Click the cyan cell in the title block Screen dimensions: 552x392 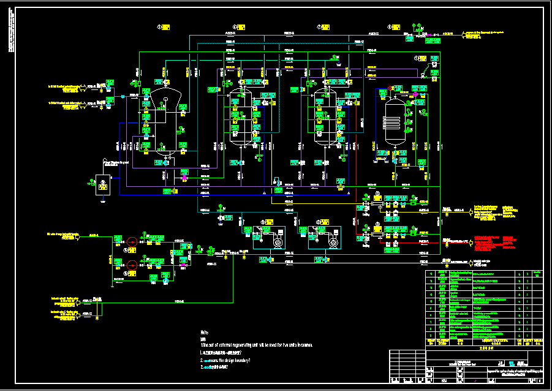pyautogui.click(x=511, y=363)
